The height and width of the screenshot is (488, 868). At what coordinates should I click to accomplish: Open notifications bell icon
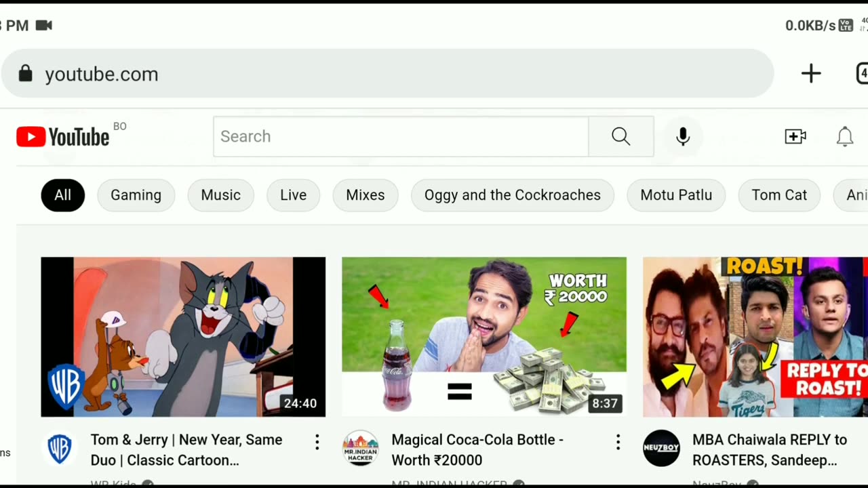coord(844,136)
